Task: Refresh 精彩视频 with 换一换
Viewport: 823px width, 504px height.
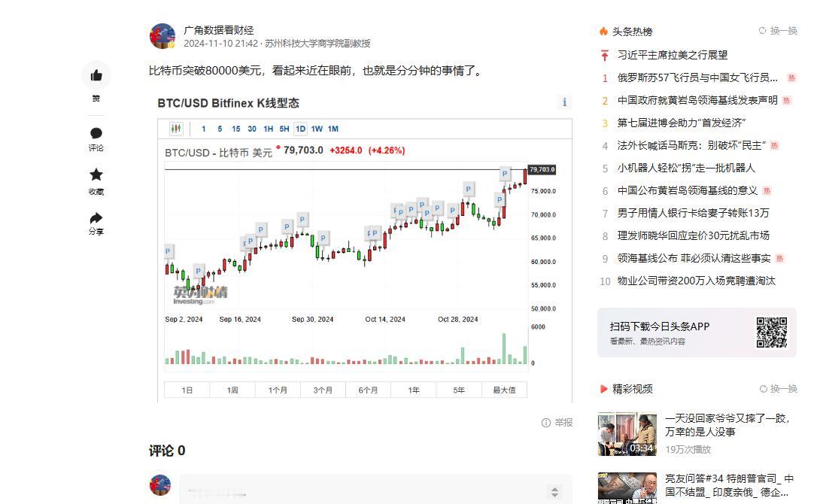Action: click(x=779, y=389)
